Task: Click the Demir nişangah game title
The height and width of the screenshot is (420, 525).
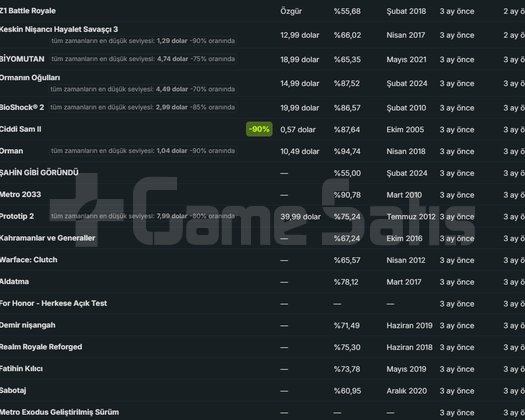Action: [28, 325]
